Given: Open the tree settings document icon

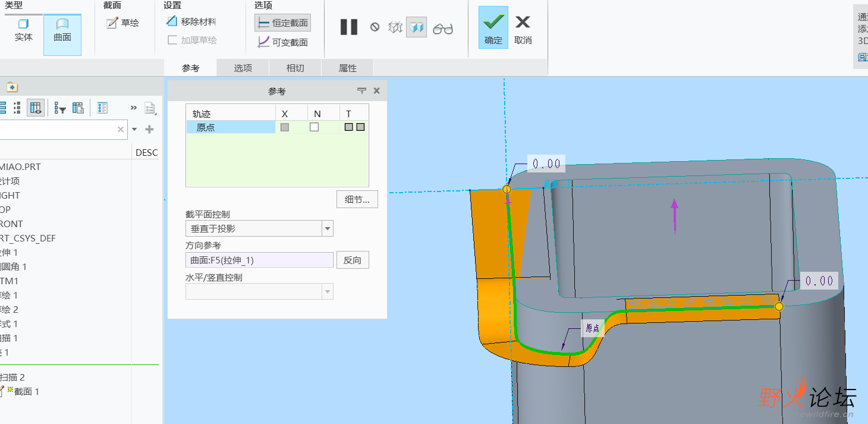Looking at the screenshot, I should pyautogui.click(x=150, y=108).
